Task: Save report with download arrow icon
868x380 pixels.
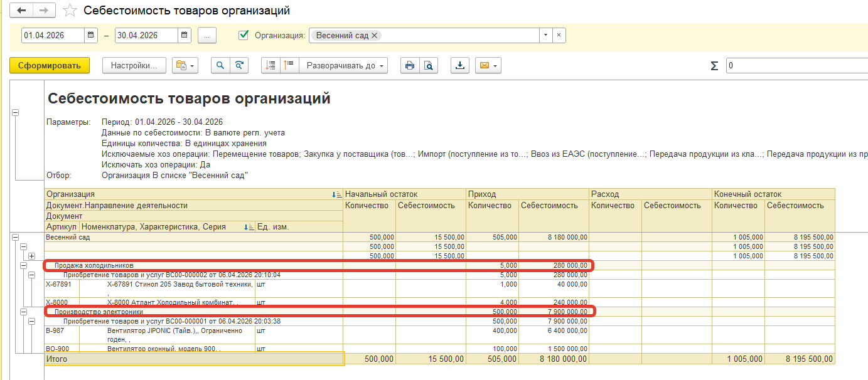Action: (460, 66)
